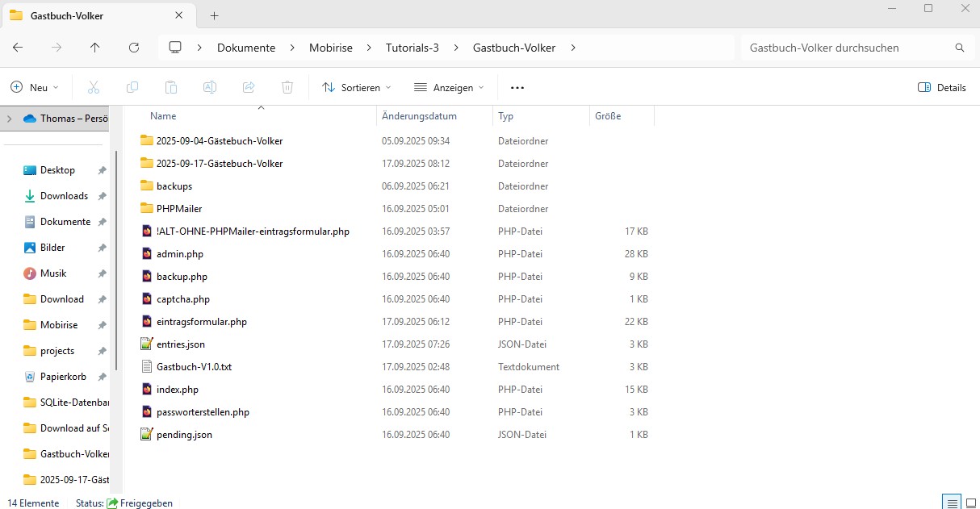Click the Delete trash can icon
The height and width of the screenshot is (509, 980).
pos(287,87)
